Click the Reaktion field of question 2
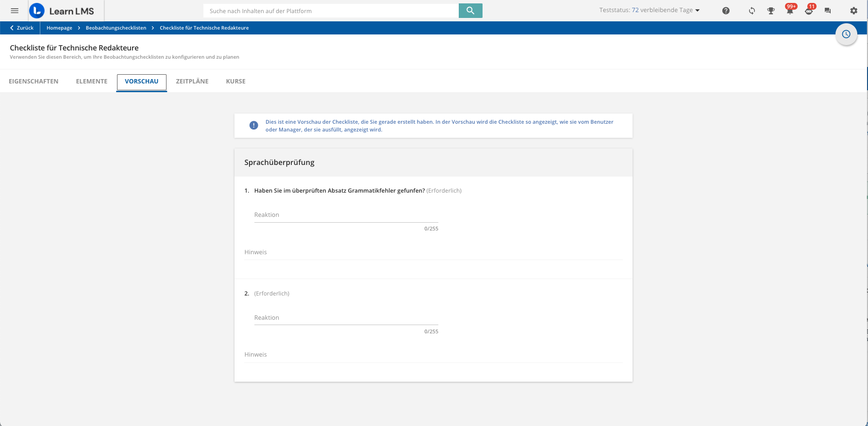This screenshot has width=868, height=426. (346, 318)
